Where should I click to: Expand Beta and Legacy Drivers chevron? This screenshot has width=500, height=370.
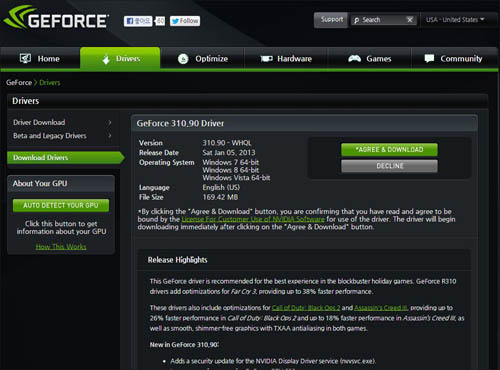click(x=110, y=135)
